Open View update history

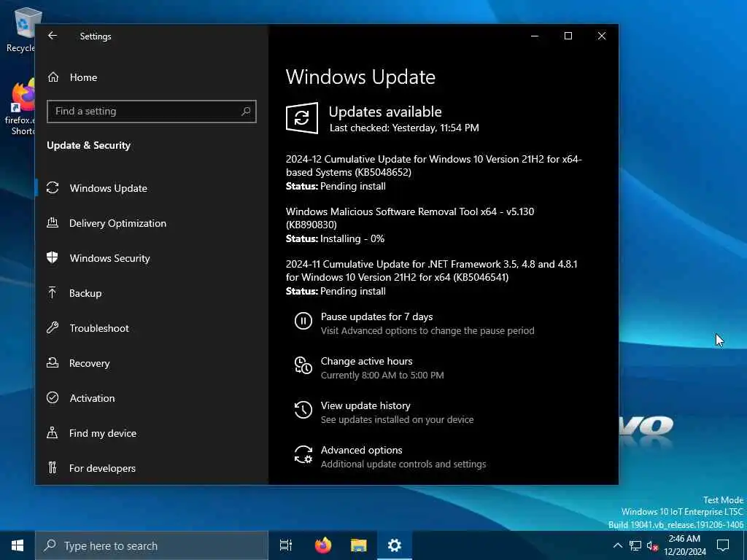[x=365, y=405]
